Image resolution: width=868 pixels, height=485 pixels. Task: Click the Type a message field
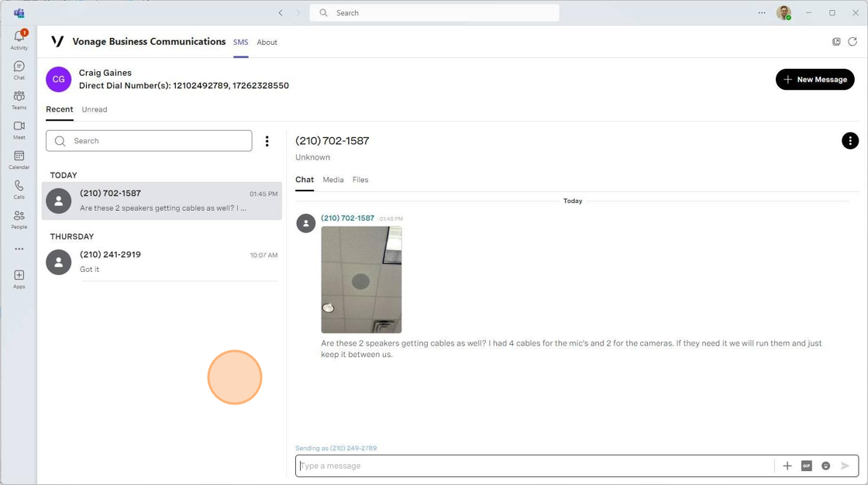(535, 466)
